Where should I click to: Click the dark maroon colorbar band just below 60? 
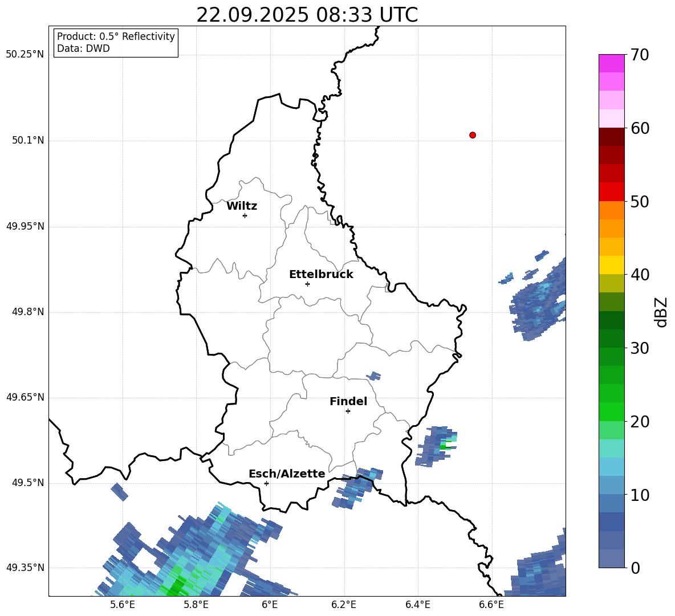[611, 137]
